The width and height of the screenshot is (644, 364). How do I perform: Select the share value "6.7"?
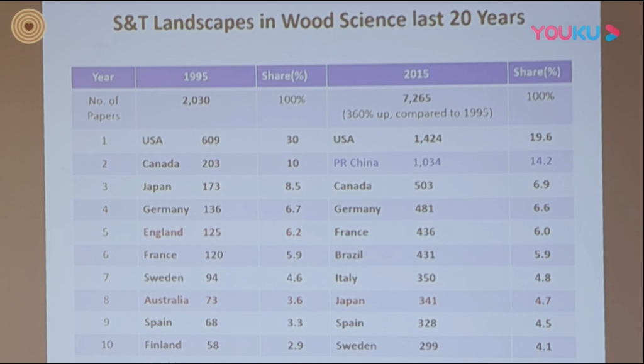(293, 209)
